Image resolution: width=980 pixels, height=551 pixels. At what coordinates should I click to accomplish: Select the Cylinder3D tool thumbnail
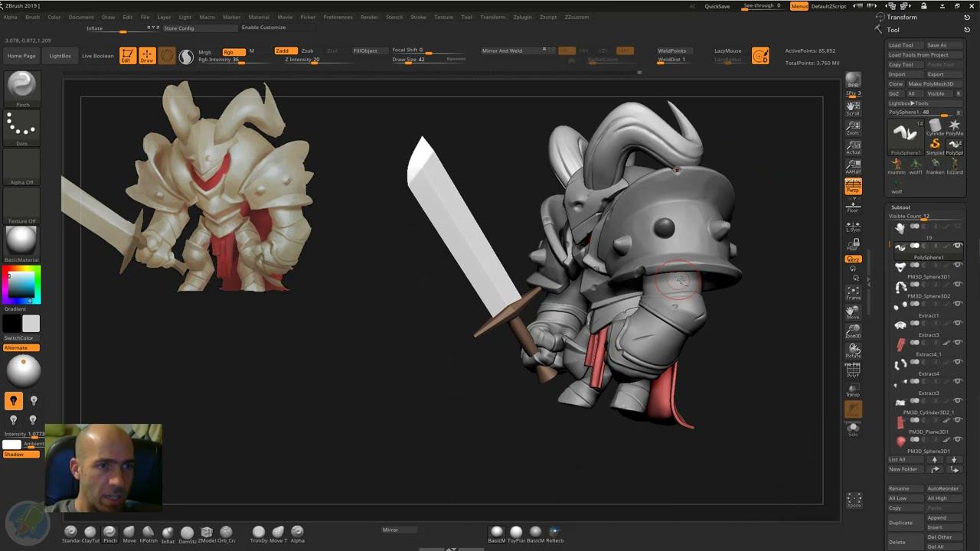tap(935, 127)
